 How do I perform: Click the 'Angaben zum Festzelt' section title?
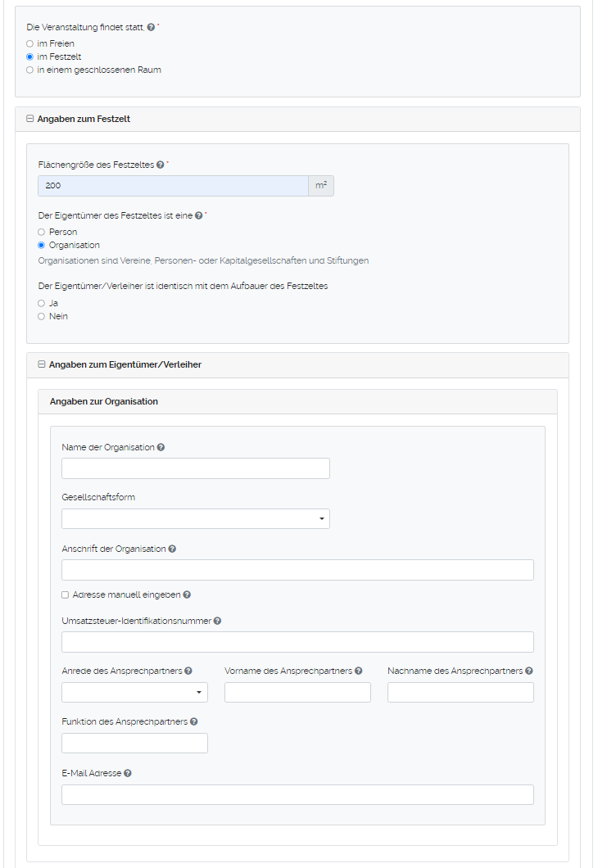click(84, 119)
